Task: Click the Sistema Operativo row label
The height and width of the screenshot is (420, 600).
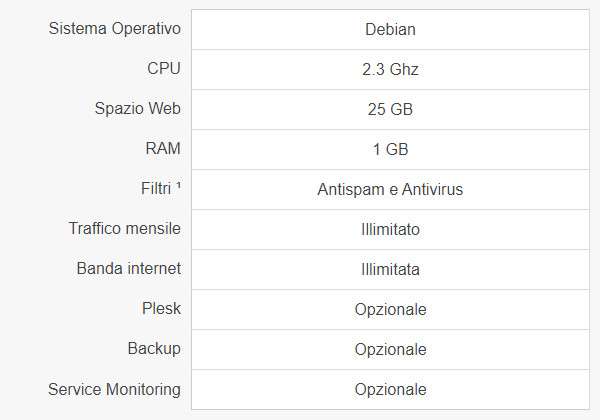Action: [114, 28]
